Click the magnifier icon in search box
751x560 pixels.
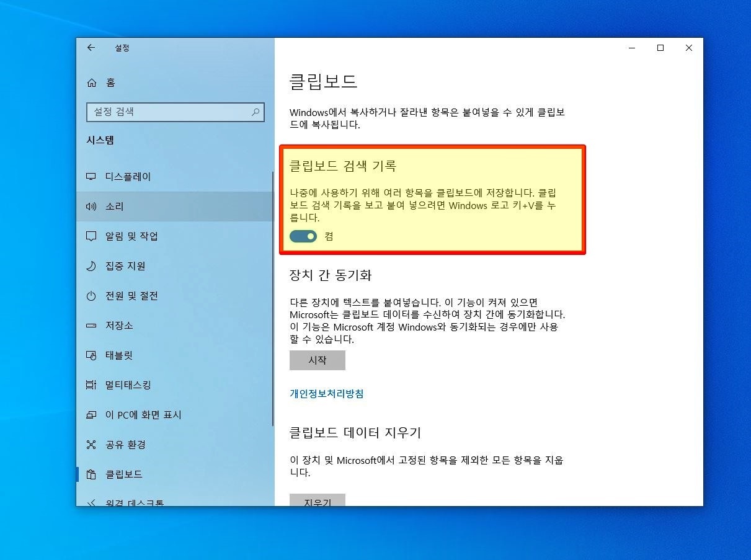tap(255, 112)
